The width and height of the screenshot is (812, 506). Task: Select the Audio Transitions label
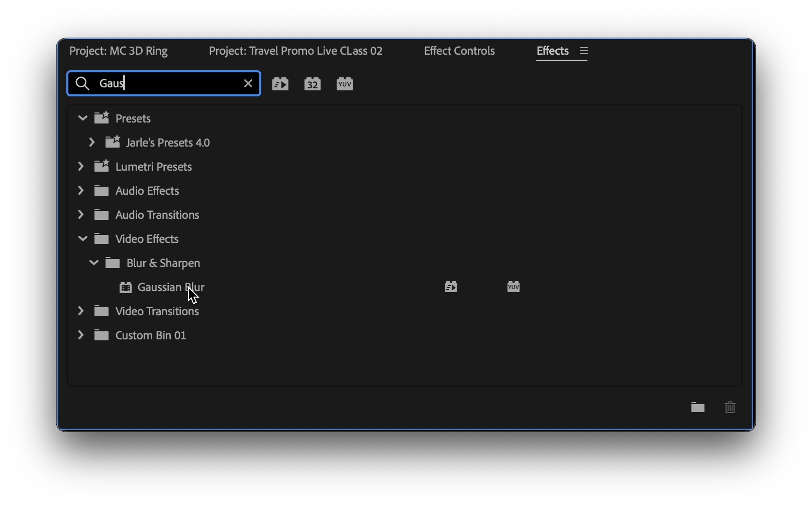pos(157,215)
